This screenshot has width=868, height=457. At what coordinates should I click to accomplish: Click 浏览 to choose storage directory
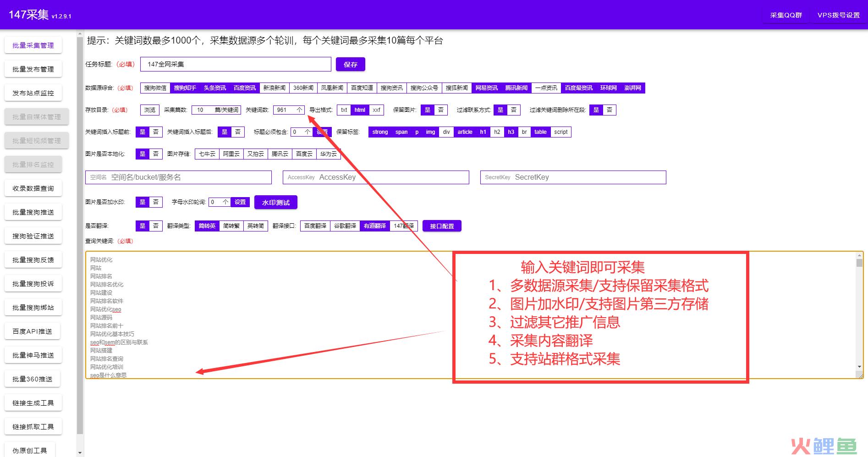coord(150,110)
